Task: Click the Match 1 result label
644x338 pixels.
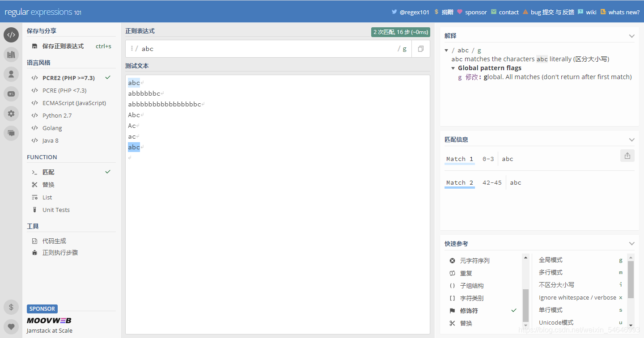Action: [x=459, y=159]
